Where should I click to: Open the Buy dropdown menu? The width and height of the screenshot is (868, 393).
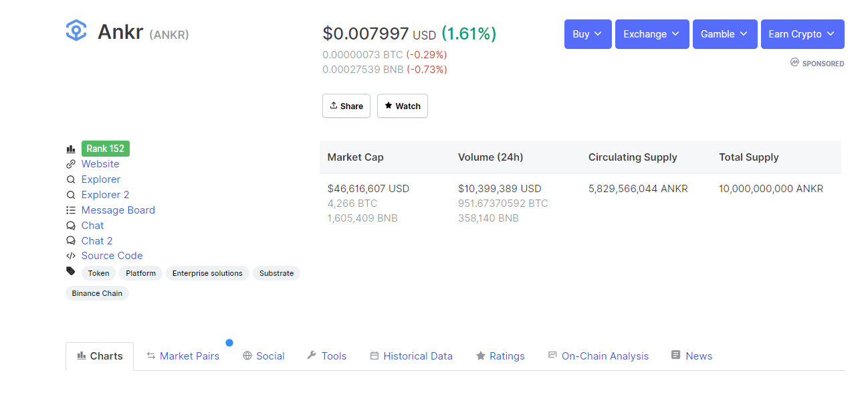588,34
